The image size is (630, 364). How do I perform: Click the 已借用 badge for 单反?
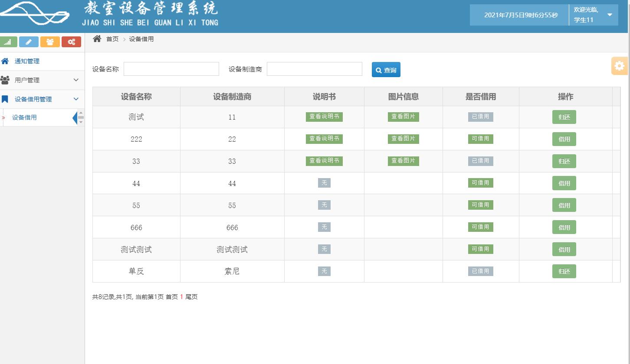[480, 271]
